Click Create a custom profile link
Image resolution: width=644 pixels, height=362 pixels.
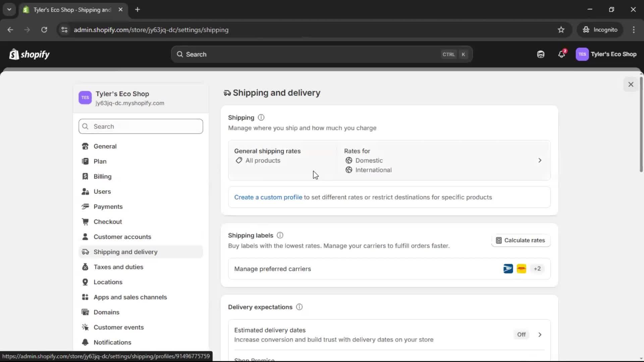(268, 197)
